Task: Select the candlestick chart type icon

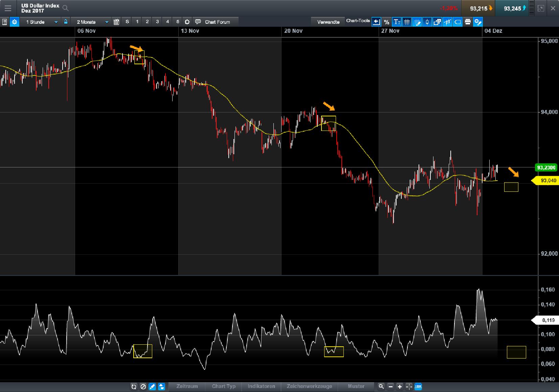Action: (427, 22)
